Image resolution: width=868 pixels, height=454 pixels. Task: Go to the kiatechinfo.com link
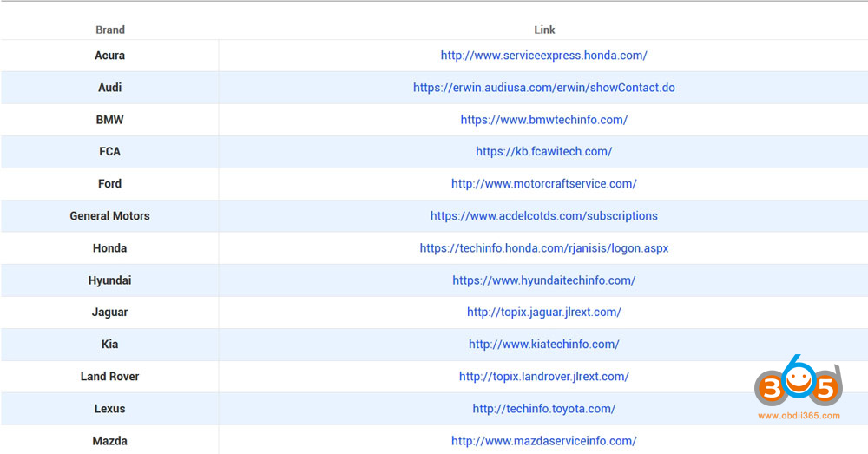[x=543, y=345]
